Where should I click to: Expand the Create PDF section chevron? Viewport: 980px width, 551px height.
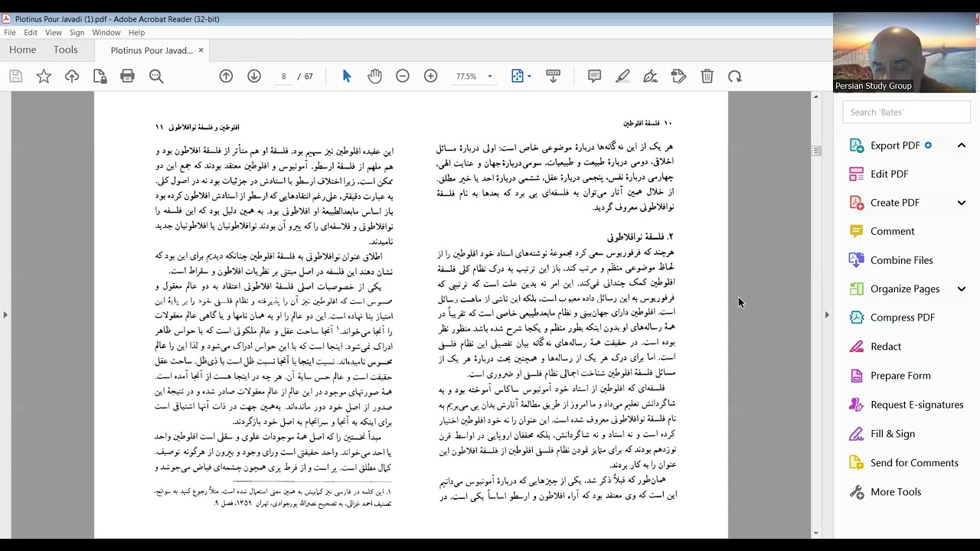pos(962,203)
